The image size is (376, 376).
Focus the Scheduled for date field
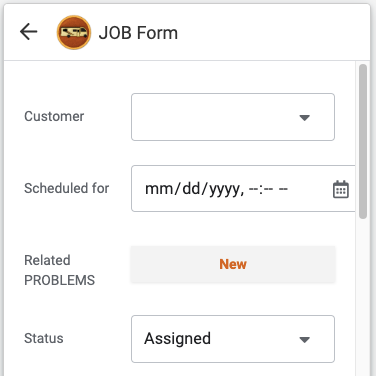point(243,188)
